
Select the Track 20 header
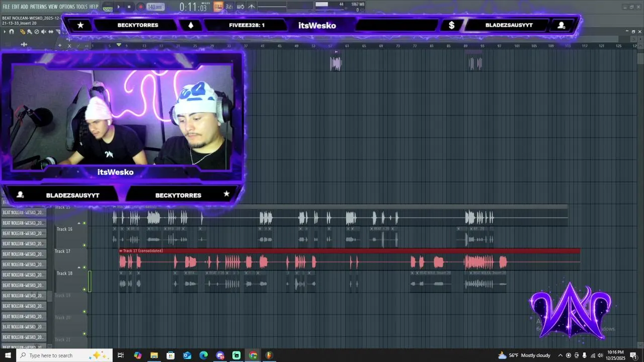(71, 325)
